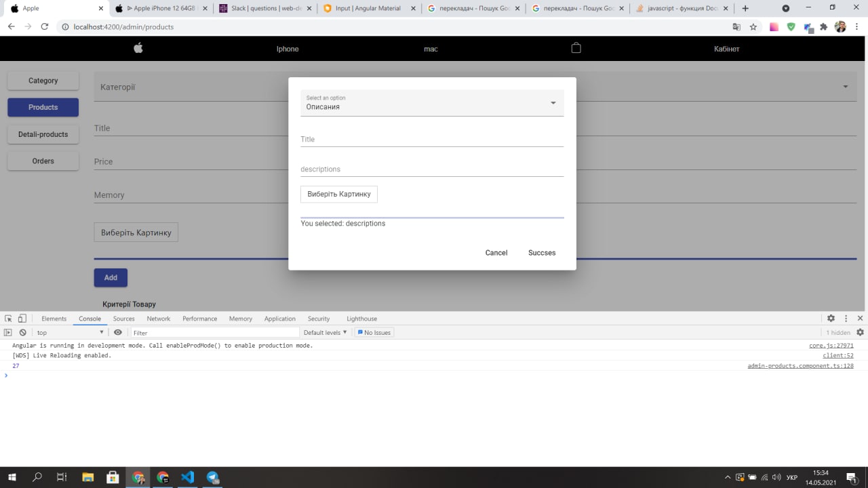Open admin-products.component.ts:128 source link

pyautogui.click(x=800, y=366)
